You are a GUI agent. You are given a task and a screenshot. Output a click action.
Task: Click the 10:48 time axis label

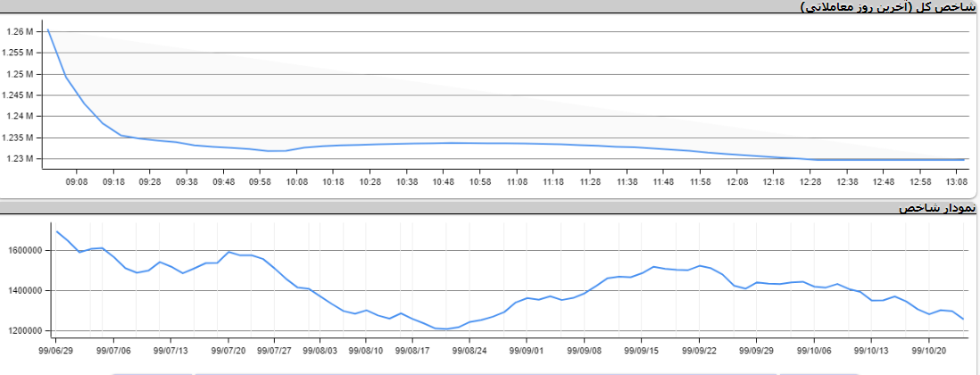(444, 181)
